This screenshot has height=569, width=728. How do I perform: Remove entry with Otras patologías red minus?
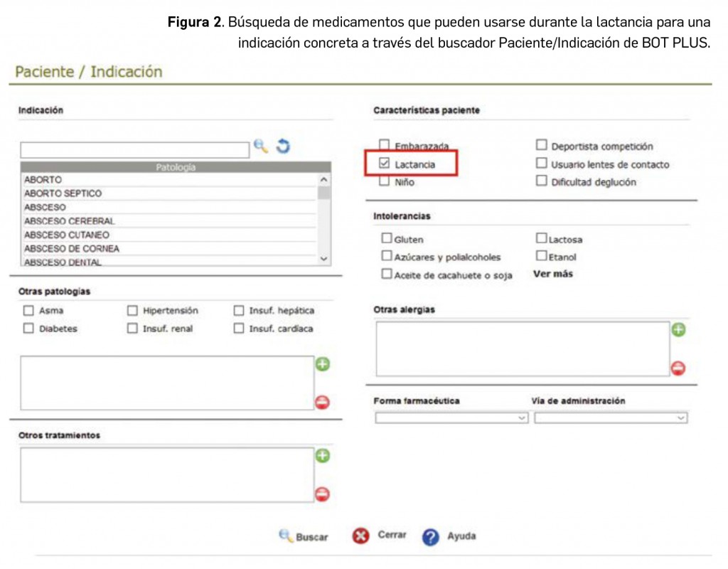(323, 403)
